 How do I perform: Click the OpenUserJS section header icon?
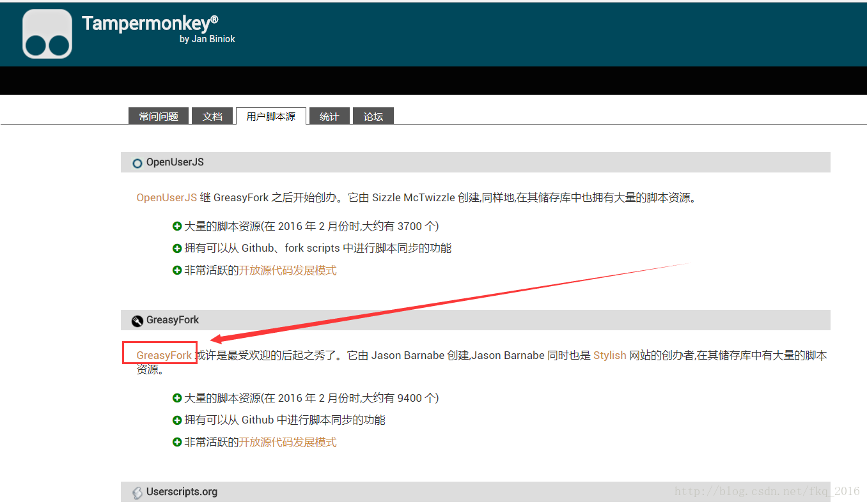point(137,163)
